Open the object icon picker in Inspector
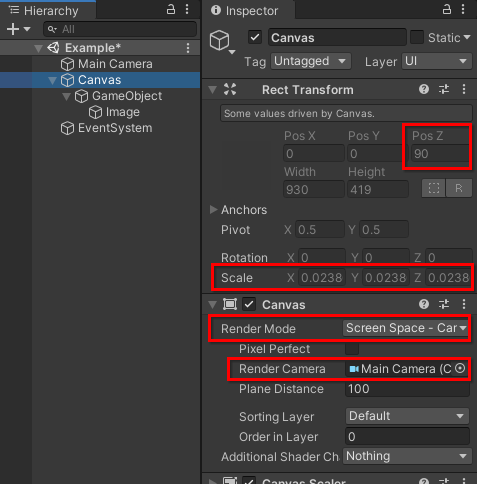Viewport: 477px width, 484px height. tap(222, 42)
